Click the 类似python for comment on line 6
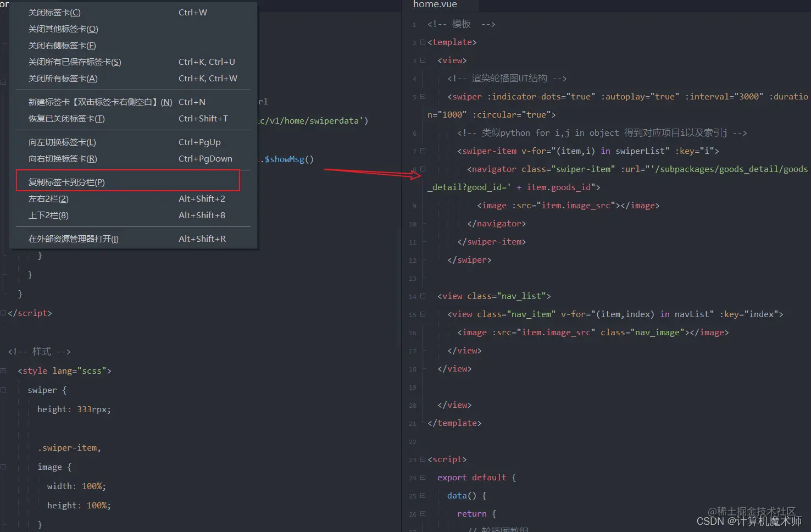The height and width of the screenshot is (532, 811). [602, 132]
